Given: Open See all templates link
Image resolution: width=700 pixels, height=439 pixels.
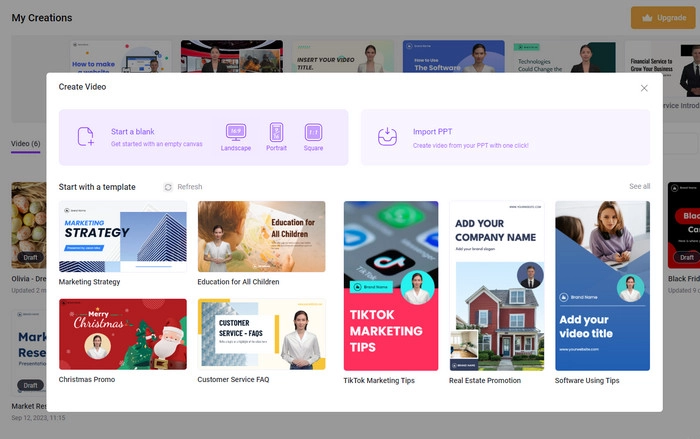Looking at the screenshot, I should [639, 187].
